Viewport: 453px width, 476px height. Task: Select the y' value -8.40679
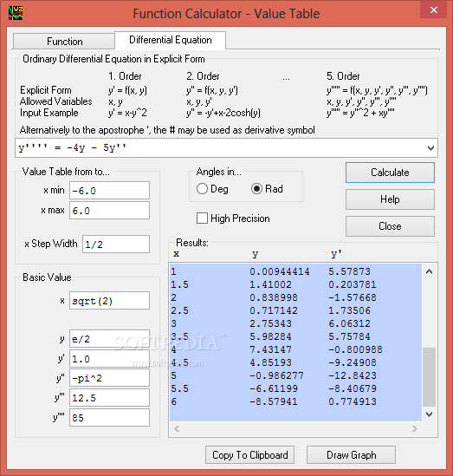(353, 388)
